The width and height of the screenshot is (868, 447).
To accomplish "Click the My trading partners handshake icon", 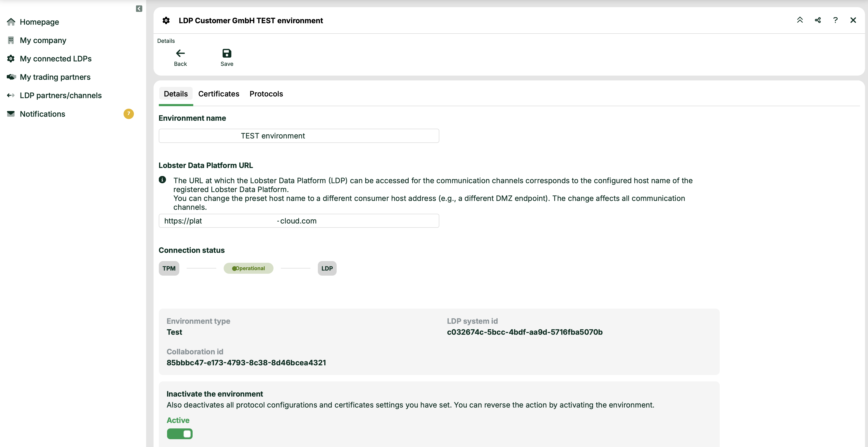I will (11, 77).
